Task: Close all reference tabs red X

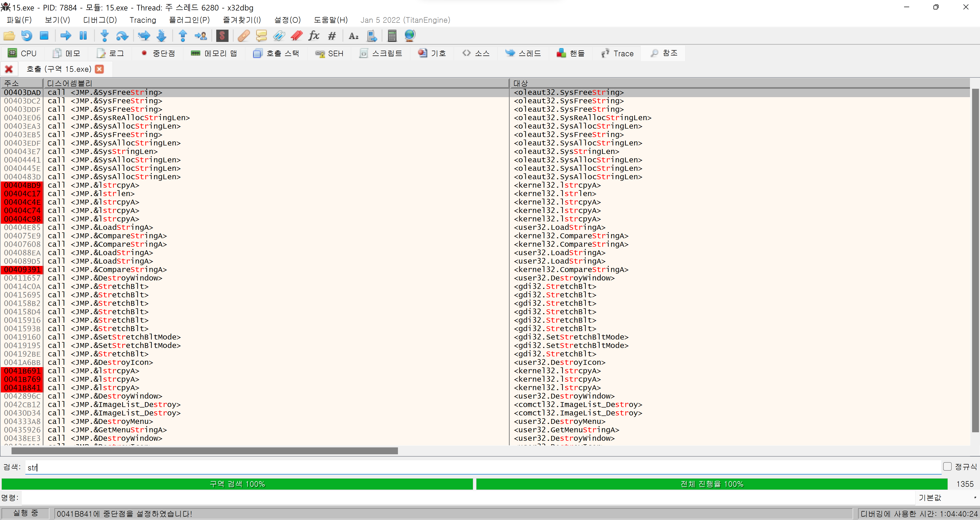Action: (x=9, y=69)
